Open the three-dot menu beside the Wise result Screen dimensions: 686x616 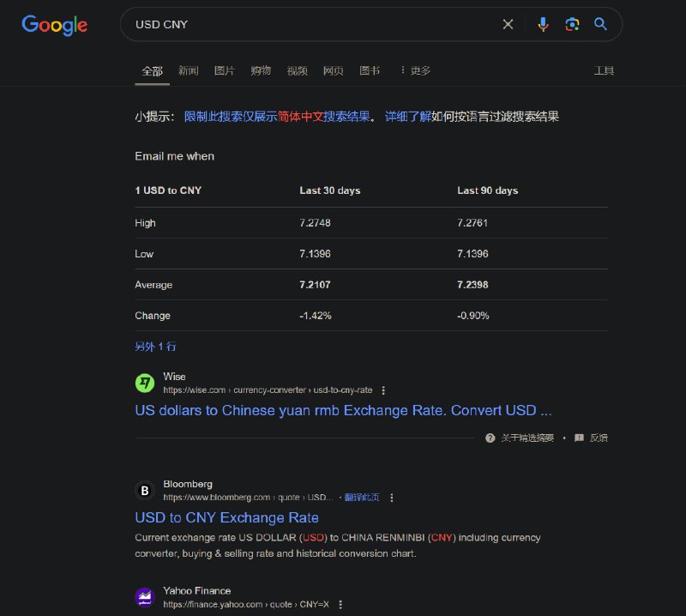click(x=383, y=390)
